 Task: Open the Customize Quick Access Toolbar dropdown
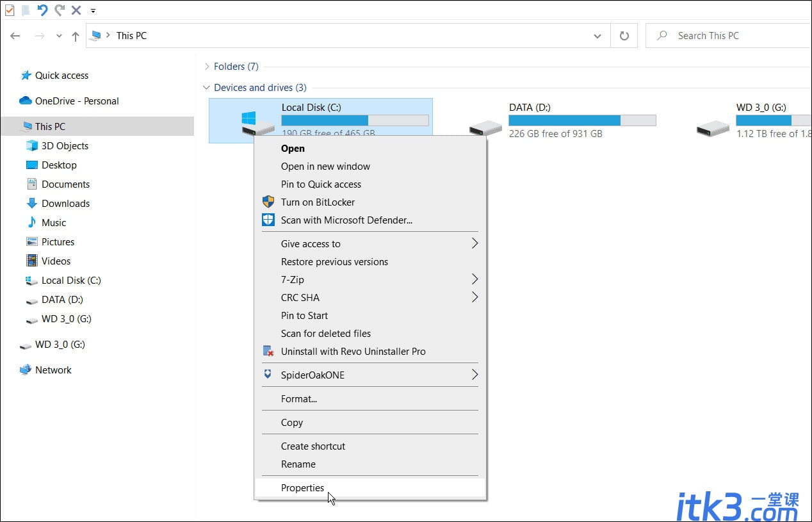[x=93, y=11]
